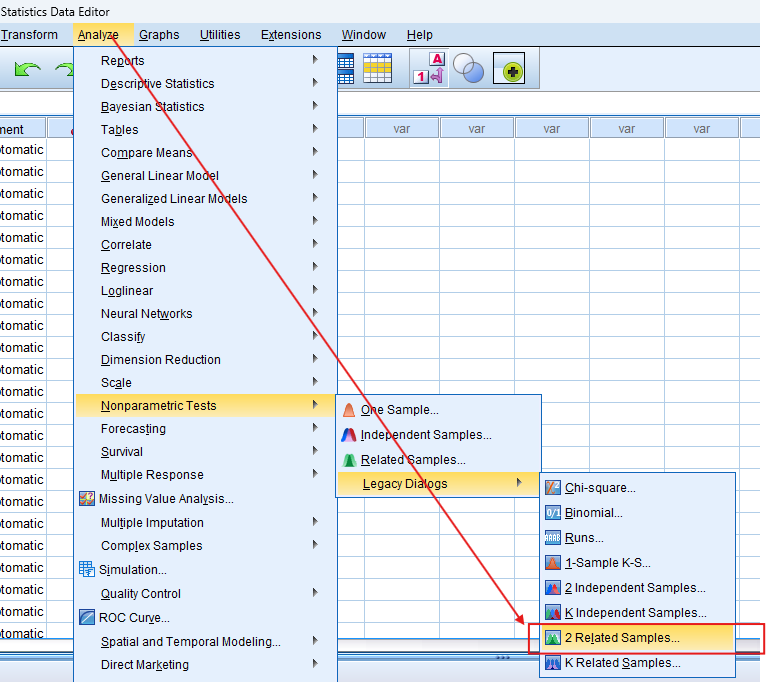Click the ROC Curve icon

87,618
